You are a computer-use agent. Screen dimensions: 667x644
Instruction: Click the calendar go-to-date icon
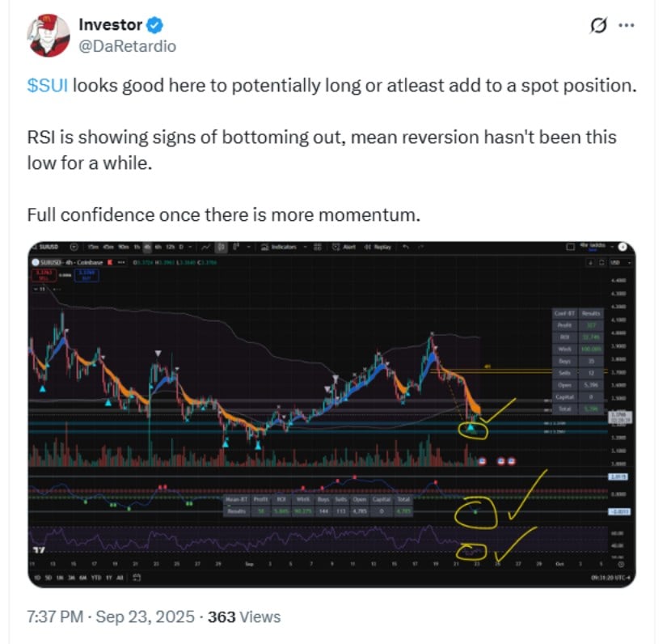[137, 578]
